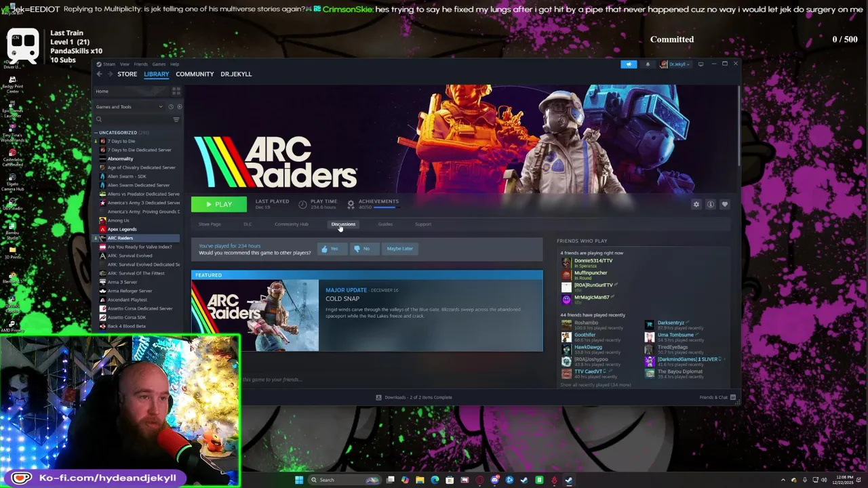Open game information icon

(711, 204)
